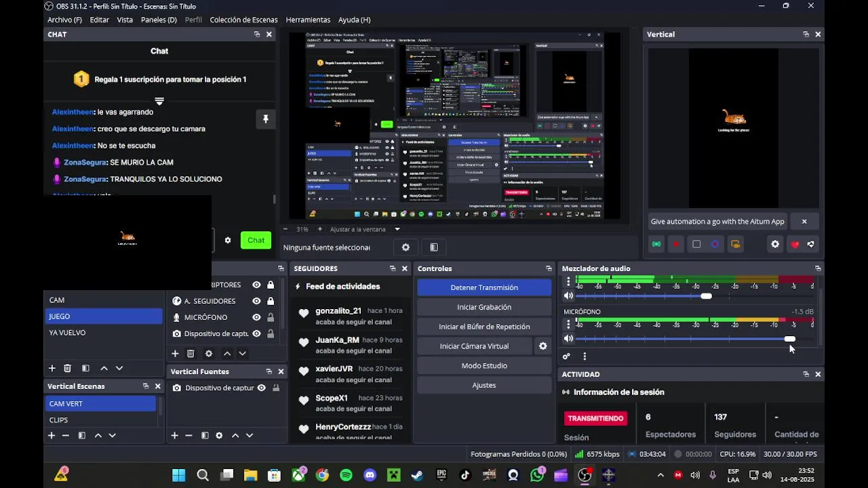The height and width of the screenshot is (488, 868).
Task: Toggle lock on Vertical Fuentes capture device
Action: (x=276, y=388)
